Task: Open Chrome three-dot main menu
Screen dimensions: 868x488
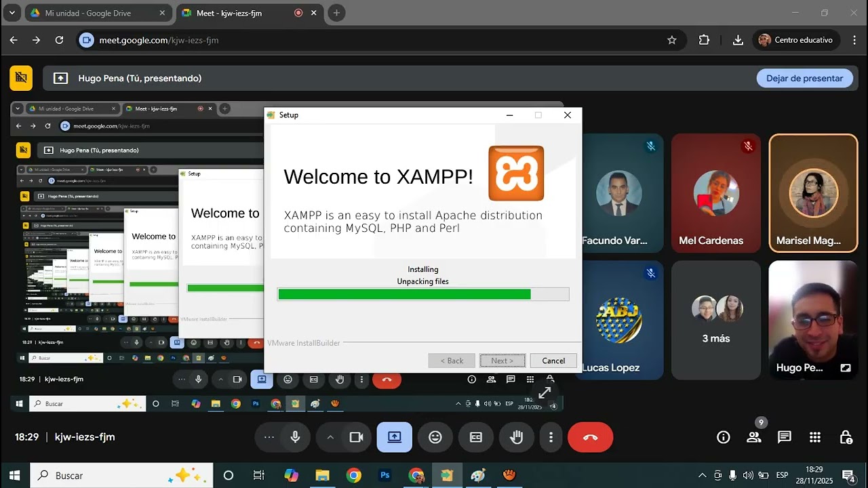Action: (x=854, y=40)
